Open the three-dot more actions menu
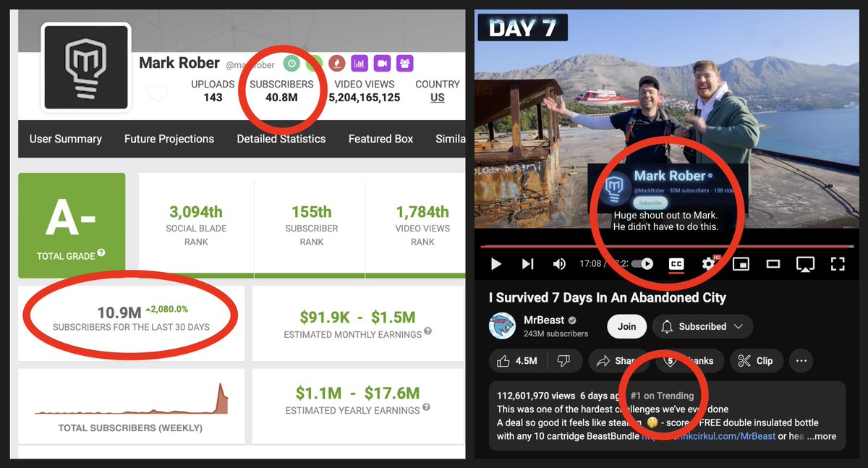The width and height of the screenshot is (868, 468). pyautogui.click(x=801, y=360)
